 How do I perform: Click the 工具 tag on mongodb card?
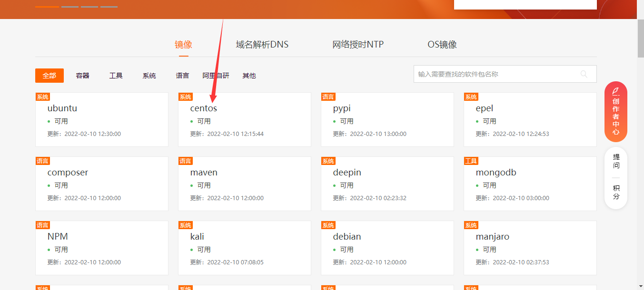[x=471, y=161]
